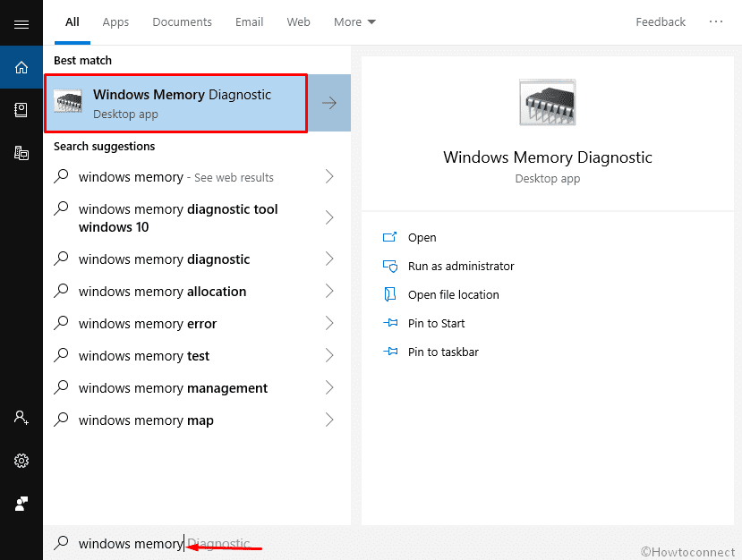742x560 pixels.
Task: Open the More dropdown filter
Action: (354, 21)
